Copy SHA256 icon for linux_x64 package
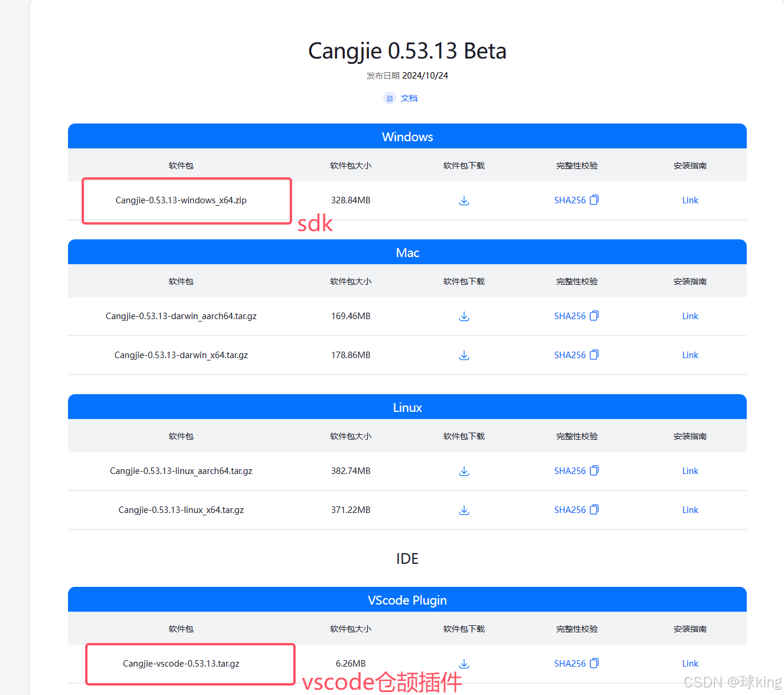The height and width of the screenshot is (695, 784). click(594, 509)
